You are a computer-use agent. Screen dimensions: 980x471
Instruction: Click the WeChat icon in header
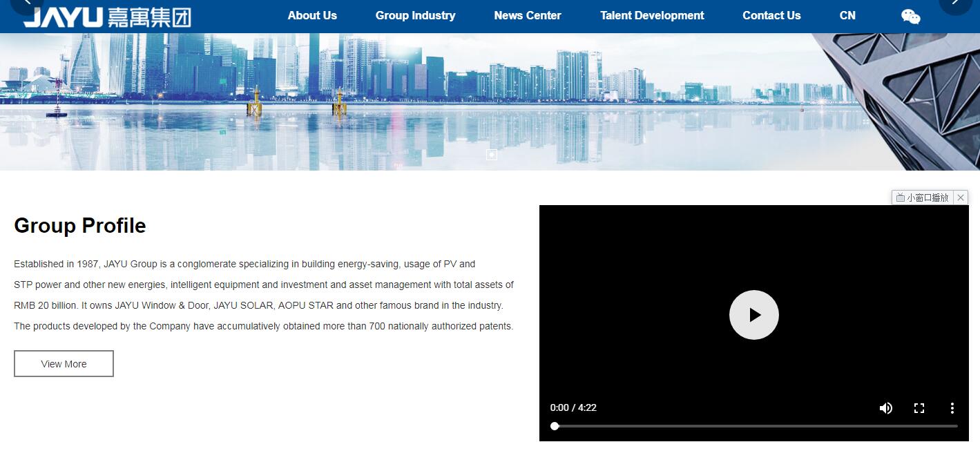click(x=911, y=17)
